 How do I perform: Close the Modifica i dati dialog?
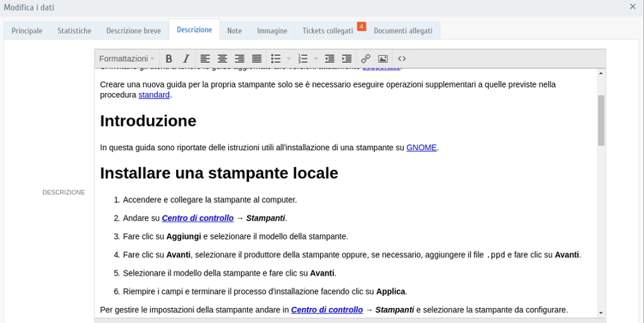click(x=633, y=6)
